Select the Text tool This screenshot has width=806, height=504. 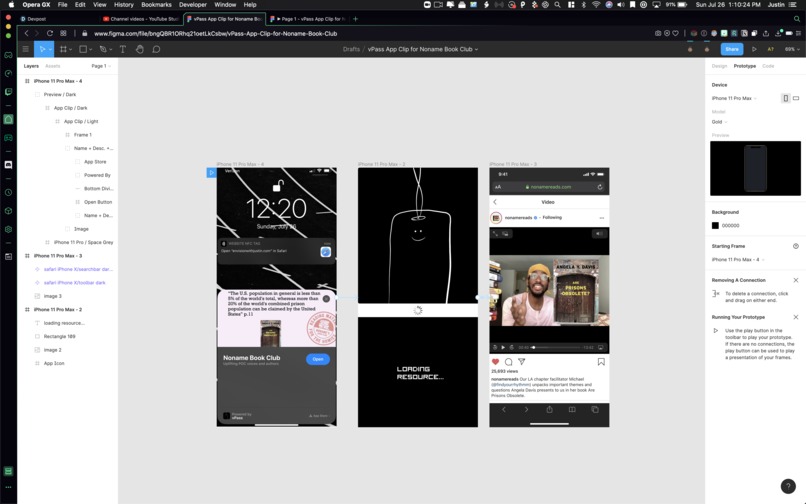(122, 49)
